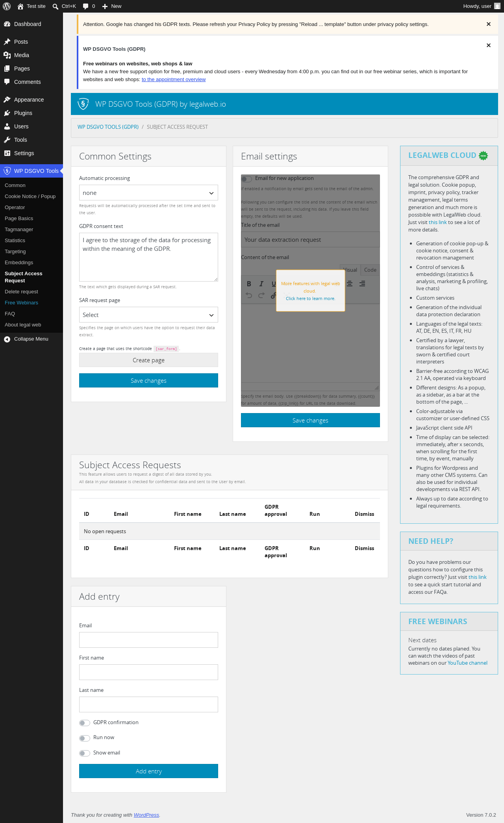The image size is (504, 823).
Task: Close the free webinars notice
Action: (x=489, y=45)
